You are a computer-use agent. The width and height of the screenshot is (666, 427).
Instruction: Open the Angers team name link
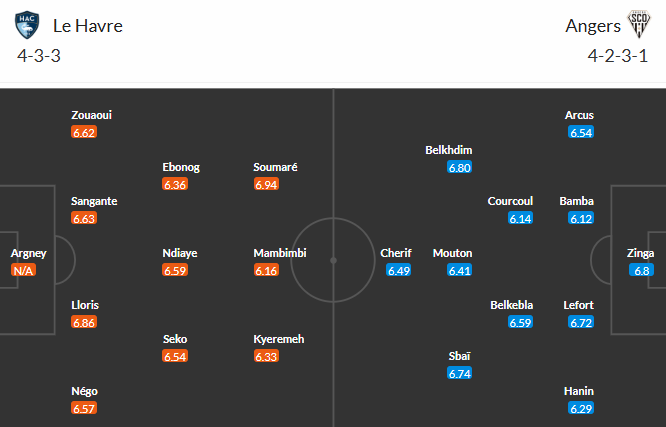pyautogui.click(x=587, y=26)
